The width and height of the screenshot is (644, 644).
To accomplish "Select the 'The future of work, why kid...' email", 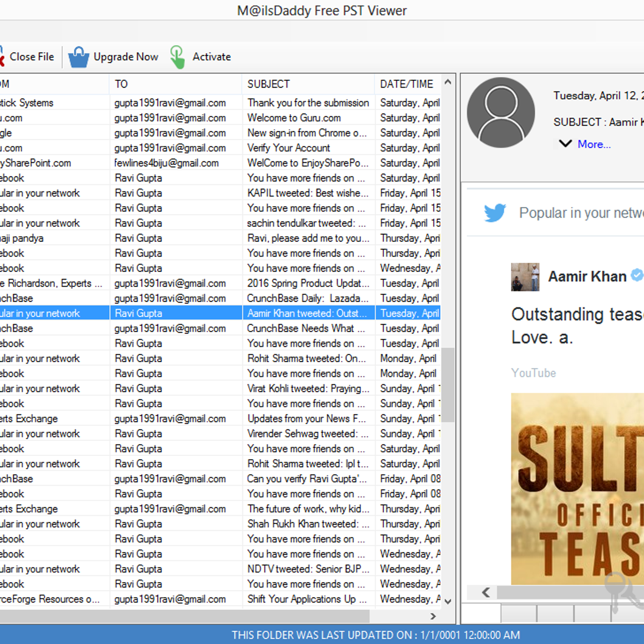I will coord(220,509).
